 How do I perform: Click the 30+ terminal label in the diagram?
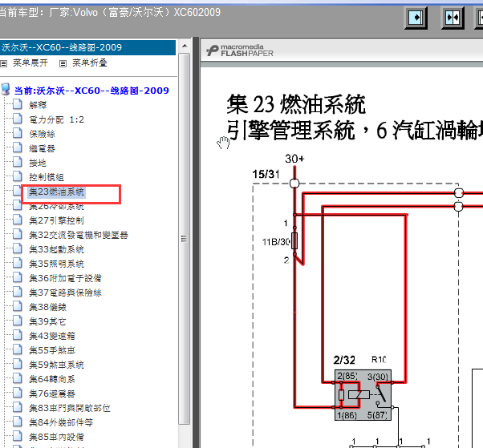tap(294, 159)
